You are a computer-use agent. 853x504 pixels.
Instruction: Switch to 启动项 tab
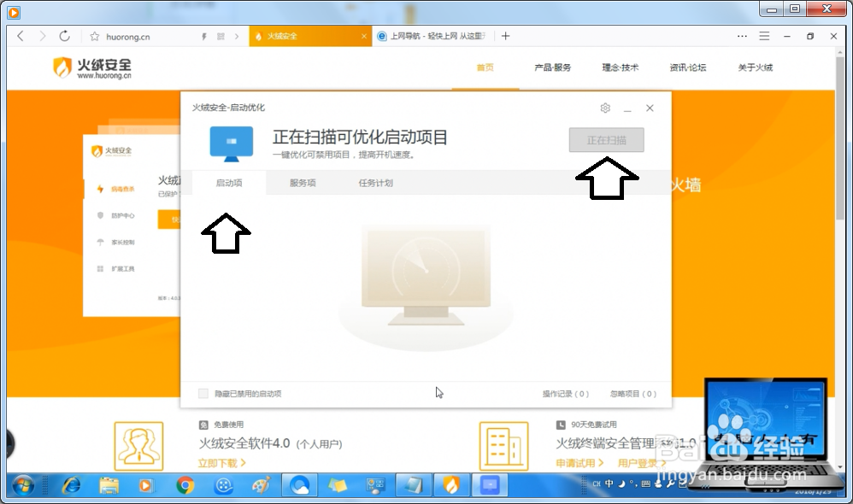point(229,183)
